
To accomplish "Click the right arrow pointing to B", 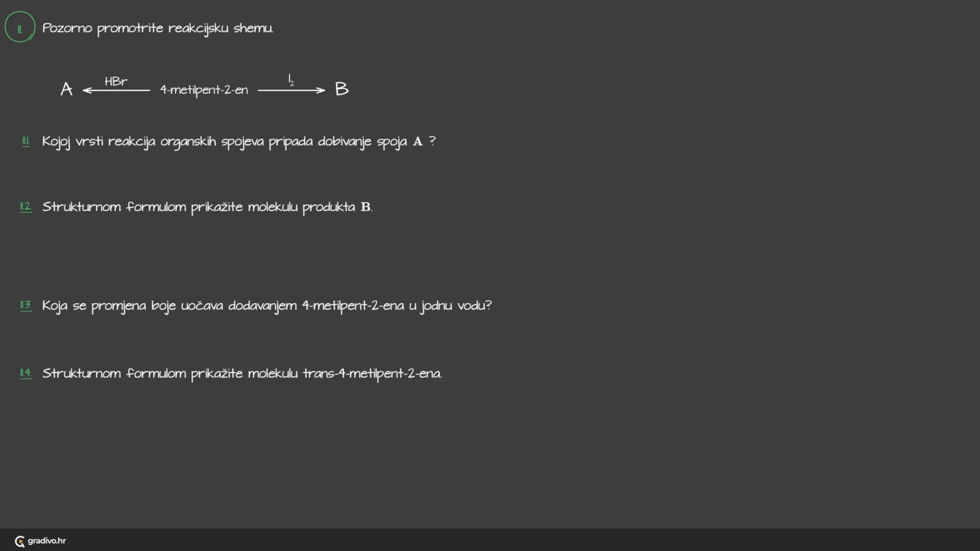I will coord(291,90).
